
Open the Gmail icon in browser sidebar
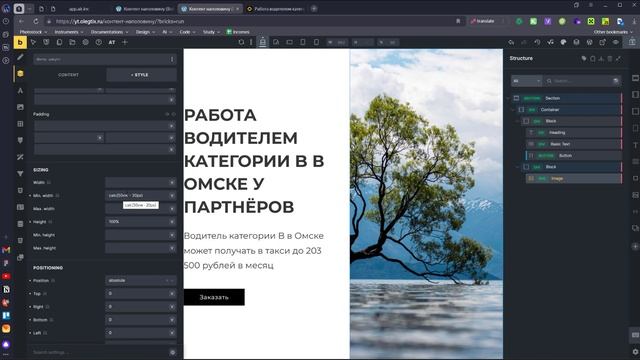[x=6, y=249]
